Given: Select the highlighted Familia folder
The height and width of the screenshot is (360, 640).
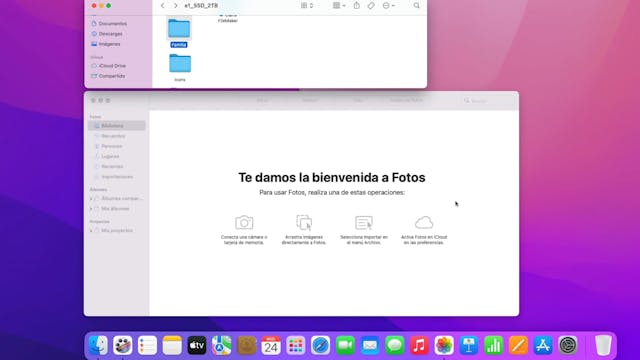Looking at the screenshot, I should pyautogui.click(x=179, y=33).
